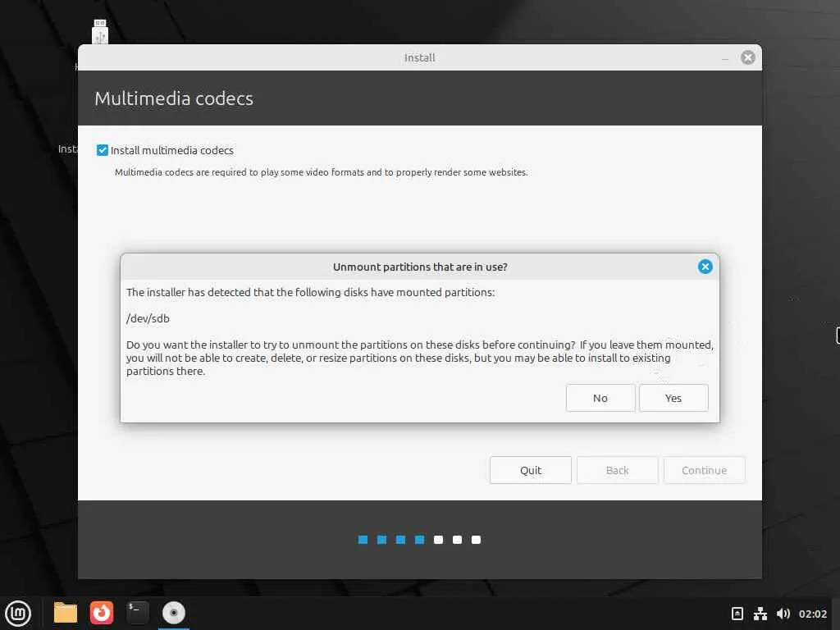Click the dialog title Unmount partitions that are in use?
The width and height of the screenshot is (840, 630).
[x=420, y=267]
